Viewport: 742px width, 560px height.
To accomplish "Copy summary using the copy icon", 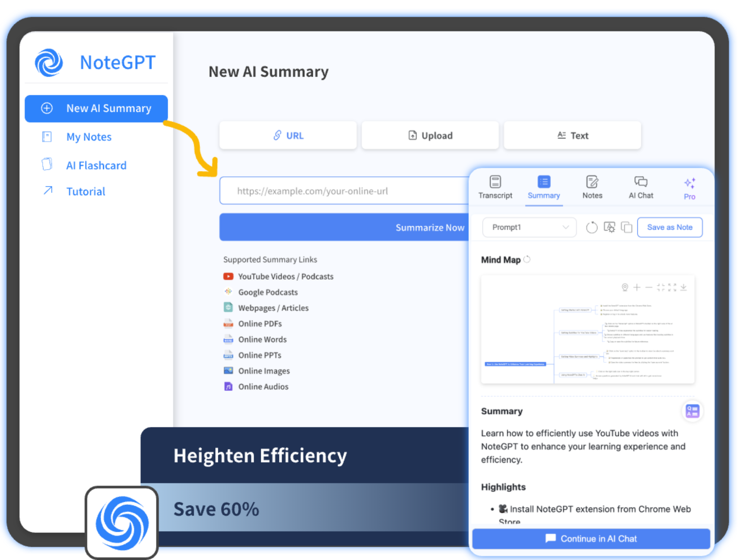I will pyautogui.click(x=626, y=227).
